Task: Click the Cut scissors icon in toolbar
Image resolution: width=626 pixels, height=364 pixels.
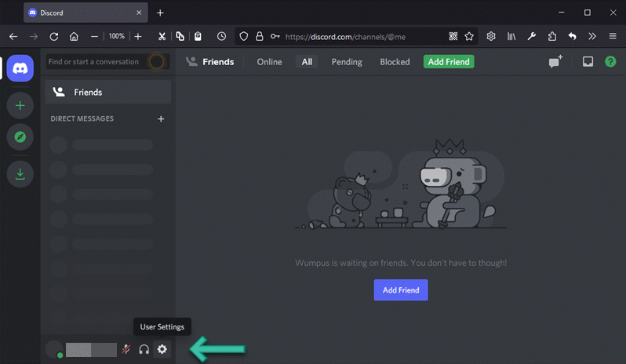Action: click(x=162, y=37)
